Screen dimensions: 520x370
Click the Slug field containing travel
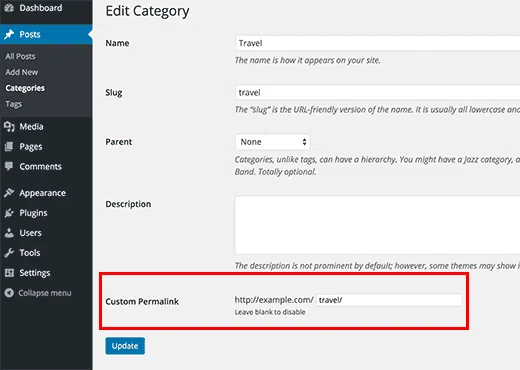[x=378, y=92]
